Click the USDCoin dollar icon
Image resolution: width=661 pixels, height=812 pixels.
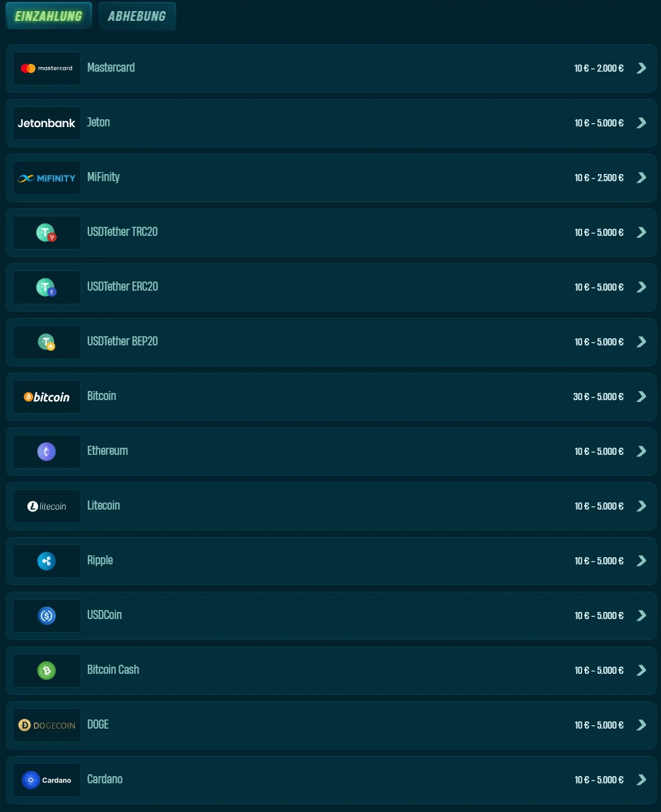[47, 616]
